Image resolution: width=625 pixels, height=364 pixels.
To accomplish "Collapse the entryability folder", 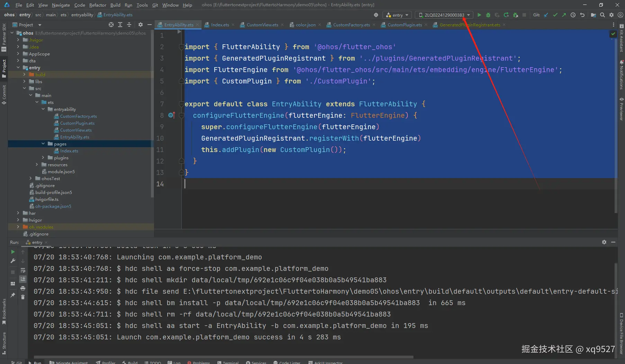I will click(x=43, y=109).
